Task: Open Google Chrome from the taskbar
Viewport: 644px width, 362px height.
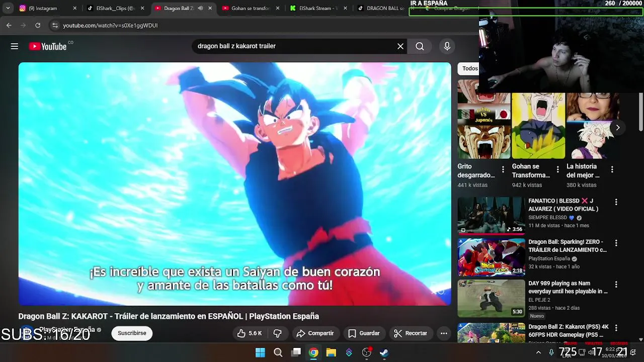Action: pyautogui.click(x=313, y=352)
